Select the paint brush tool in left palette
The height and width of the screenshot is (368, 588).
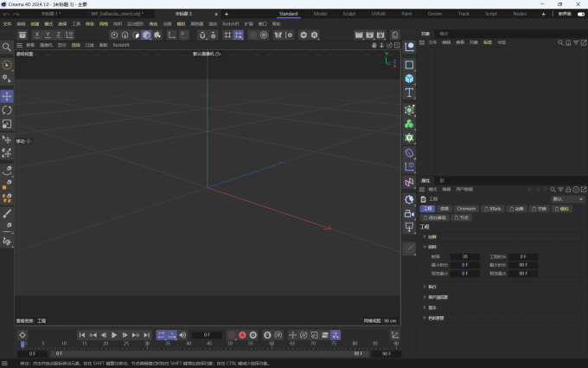coord(7,214)
